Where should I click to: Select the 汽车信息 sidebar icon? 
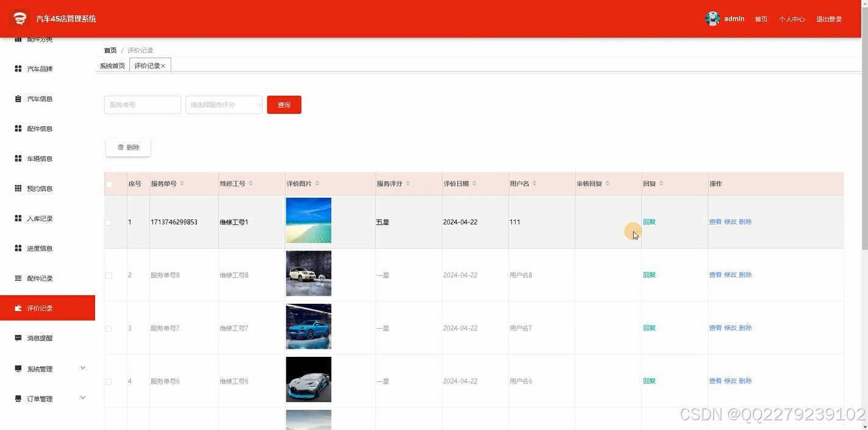[x=18, y=98]
